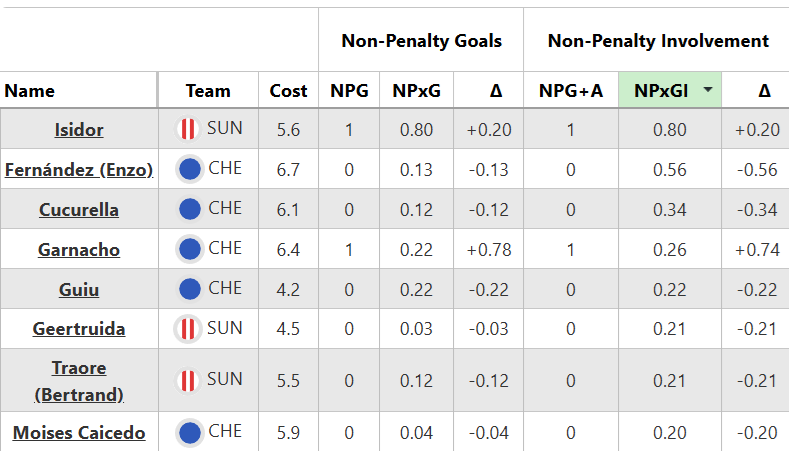The height and width of the screenshot is (451, 805).
Task: Select the Non-Penalty Goals group header
Action: (x=421, y=41)
